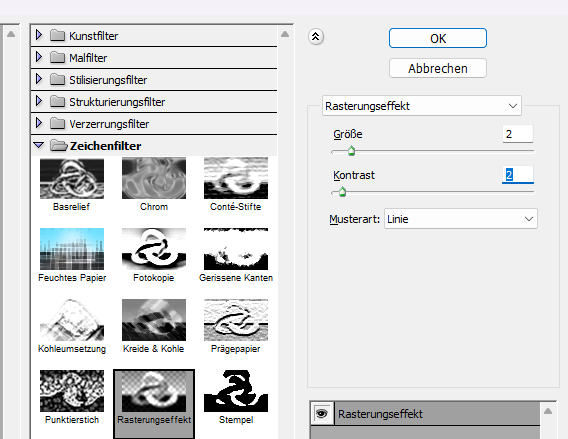Pick the Punktierstich filter thumbnail
This screenshot has height=439, width=568.
pyautogui.click(x=72, y=391)
